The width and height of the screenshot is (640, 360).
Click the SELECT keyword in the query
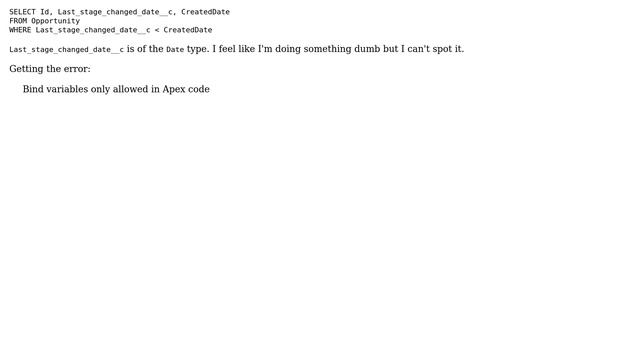22,12
